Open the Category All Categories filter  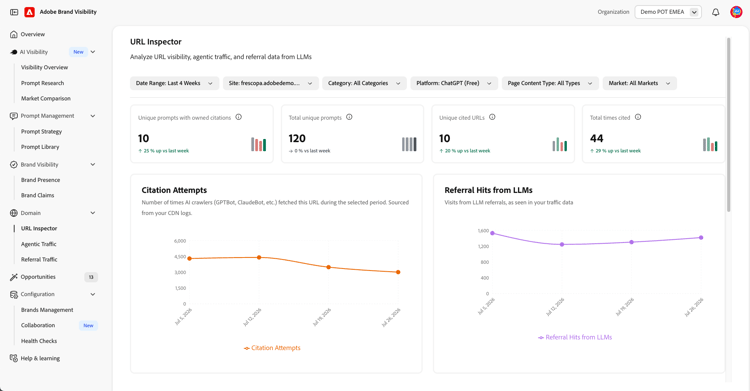click(364, 83)
